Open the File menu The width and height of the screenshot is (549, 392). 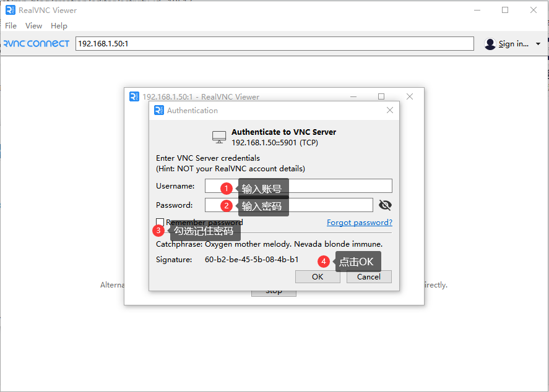point(11,26)
